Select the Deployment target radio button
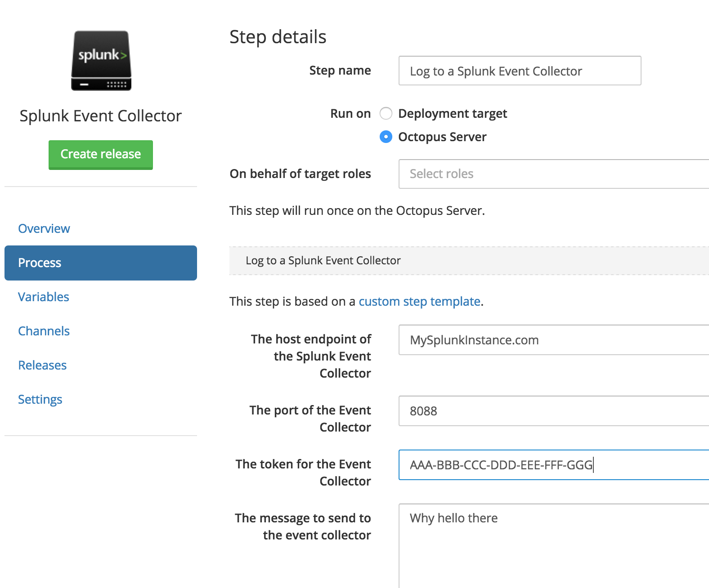The image size is (709, 588). click(386, 113)
